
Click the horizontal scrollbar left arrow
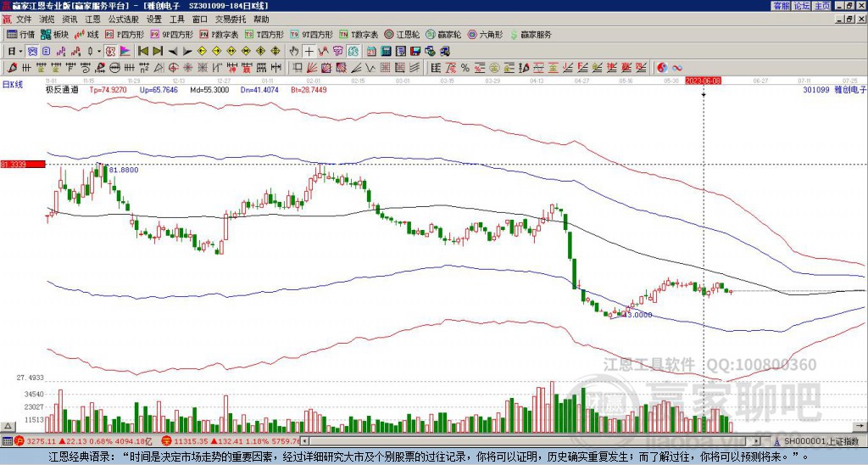point(304,441)
